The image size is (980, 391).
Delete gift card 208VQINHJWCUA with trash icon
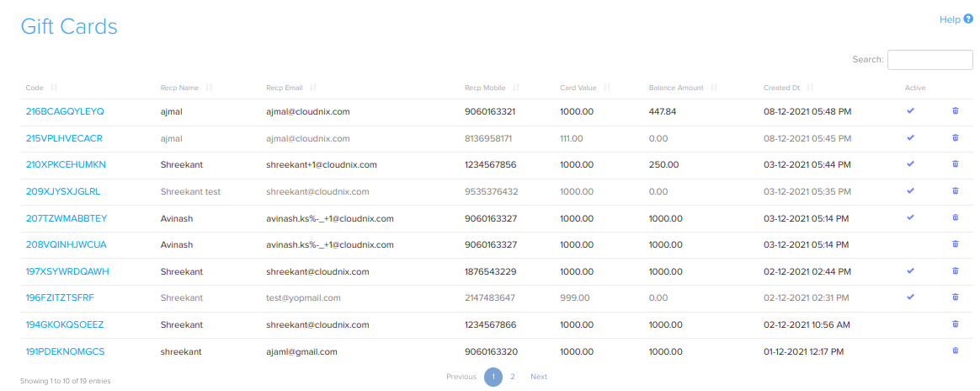coord(955,244)
